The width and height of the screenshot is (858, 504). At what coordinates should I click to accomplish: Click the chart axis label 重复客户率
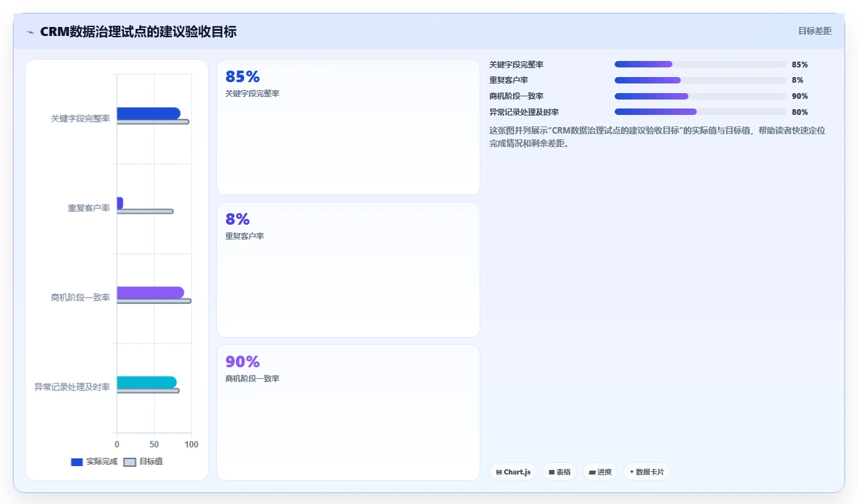click(x=89, y=208)
